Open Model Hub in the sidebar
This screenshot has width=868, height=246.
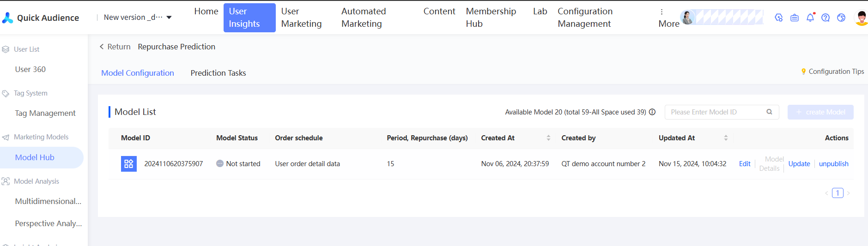(x=42, y=157)
